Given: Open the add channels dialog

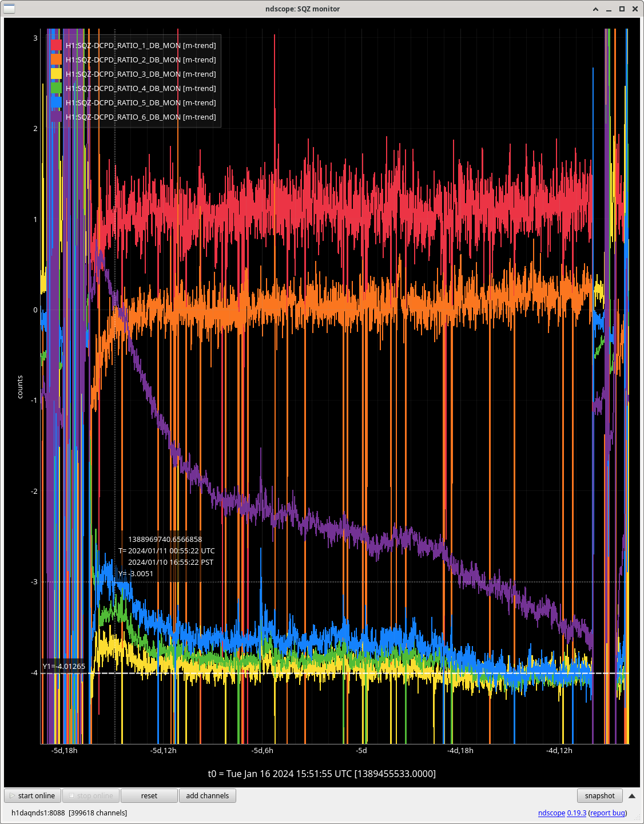Looking at the screenshot, I should pos(208,795).
